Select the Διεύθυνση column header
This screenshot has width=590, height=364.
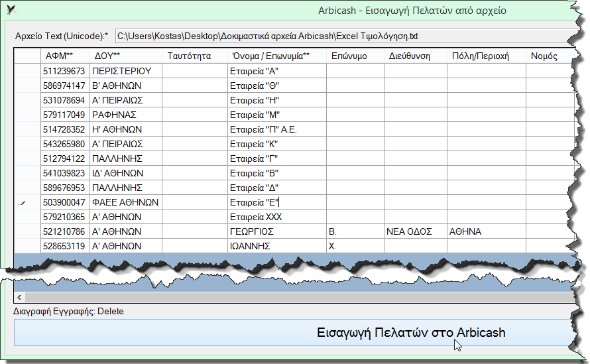click(416, 56)
